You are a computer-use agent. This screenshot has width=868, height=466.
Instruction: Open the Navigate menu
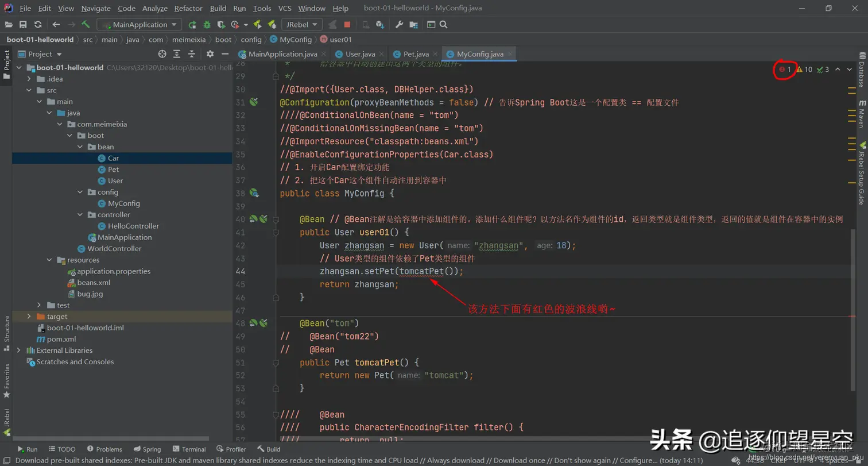(96, 9)
